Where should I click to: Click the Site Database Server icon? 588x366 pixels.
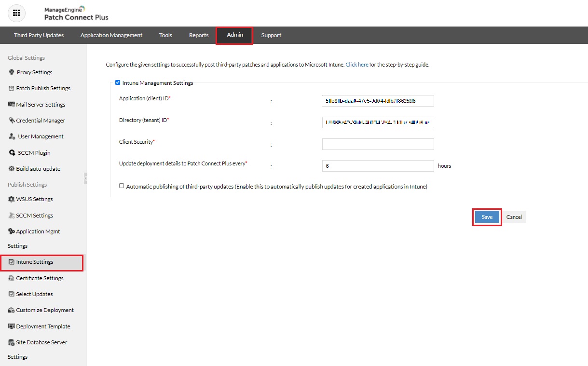point(12,342)
